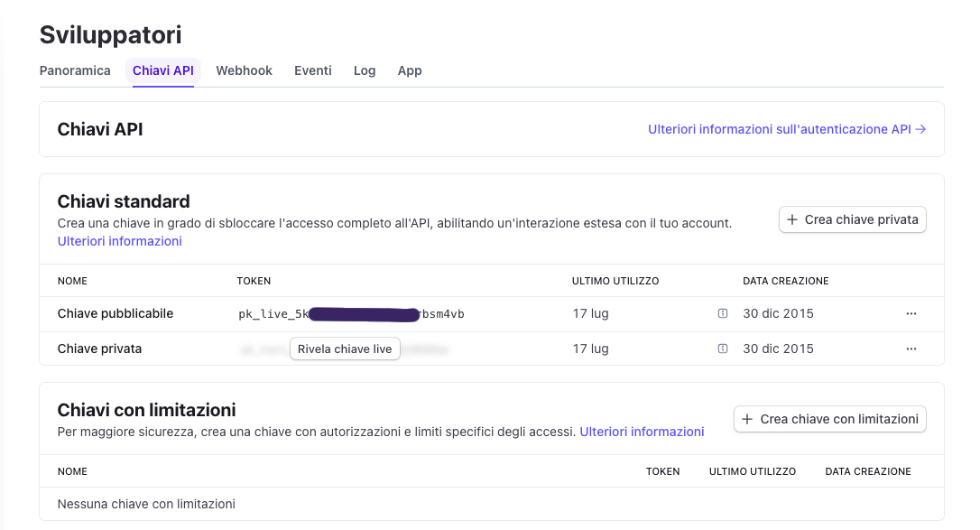Switch to the Webhook tab
Screen dimensions: 980x530
244,70
